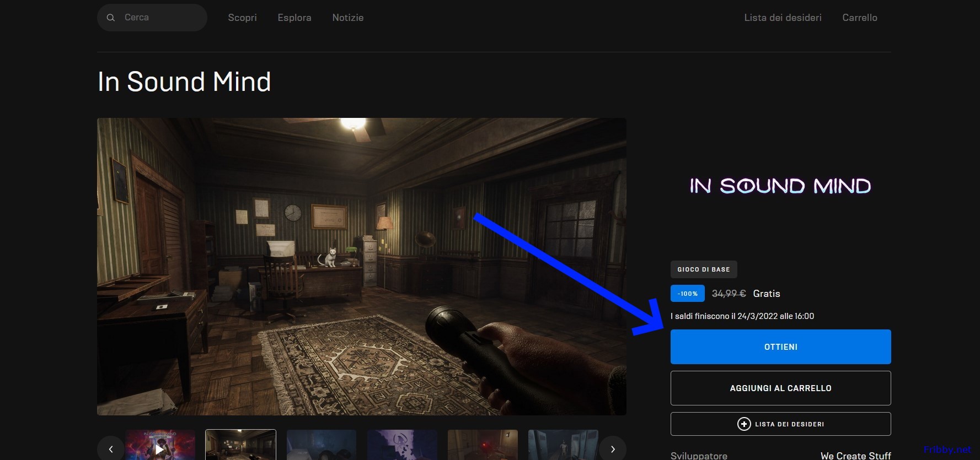The image size is (980, 460).
Task: Play the trailer video thumbnail
Action: (x=160, y=445)
